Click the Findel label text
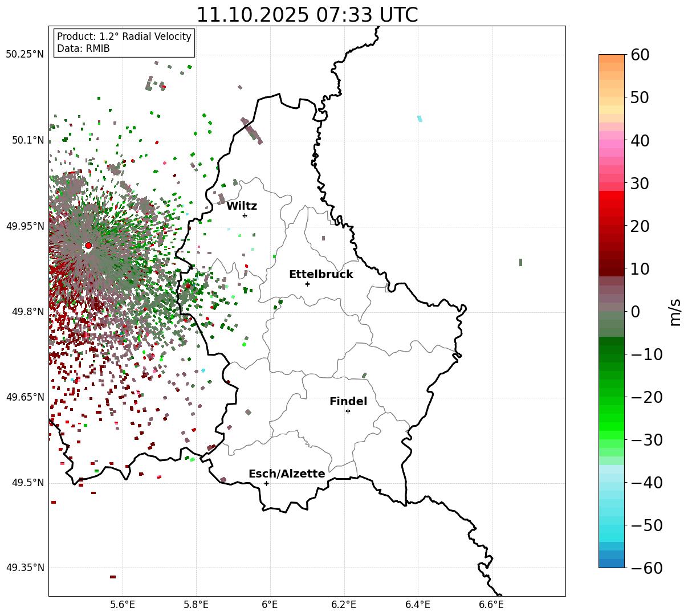This screenshot has width=688, height=616. tap(348, 402)
